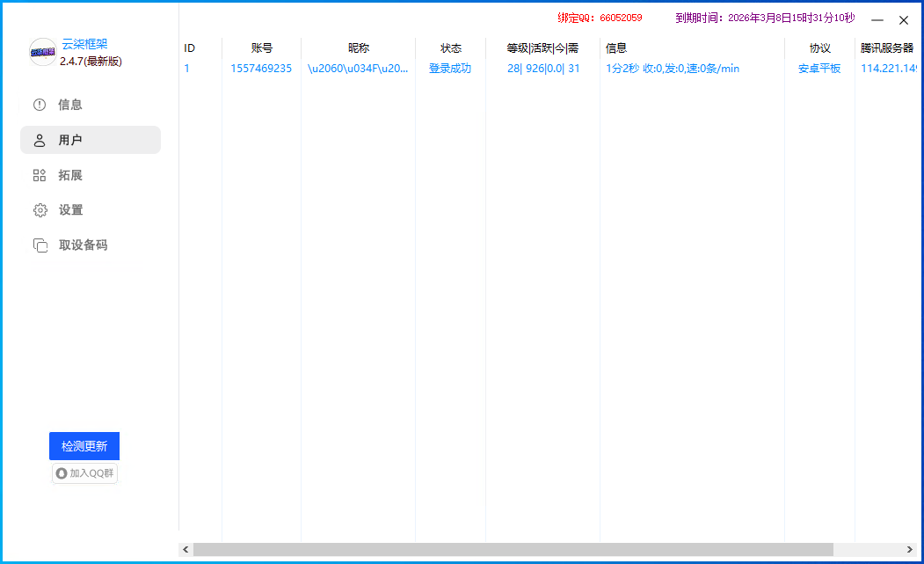Click the 云柒框架 logo avatar
924x564 pixels.
(42, 53)
